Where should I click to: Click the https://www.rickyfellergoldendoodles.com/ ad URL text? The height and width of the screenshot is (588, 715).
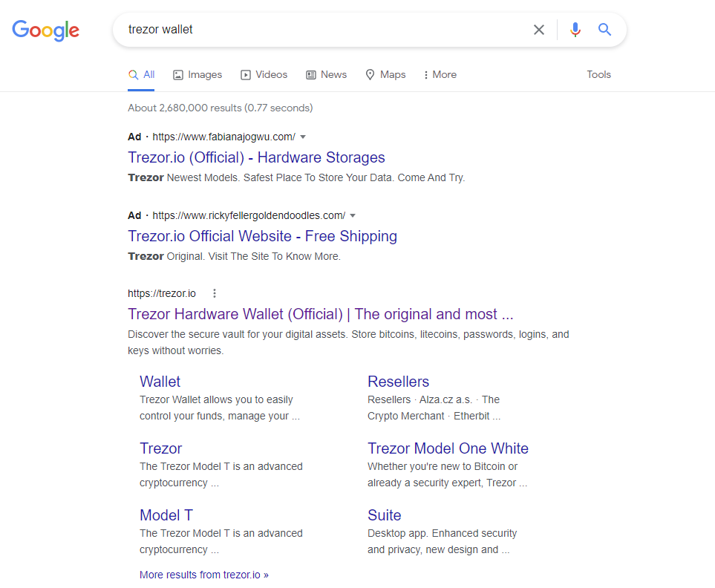249,216
